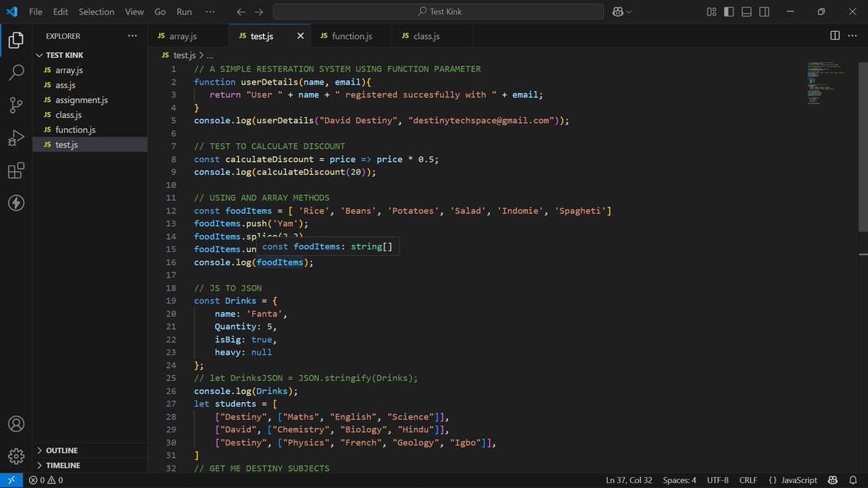Open ass.js in the Explorer
Screen dimensions: 868x488
(89, 85)
